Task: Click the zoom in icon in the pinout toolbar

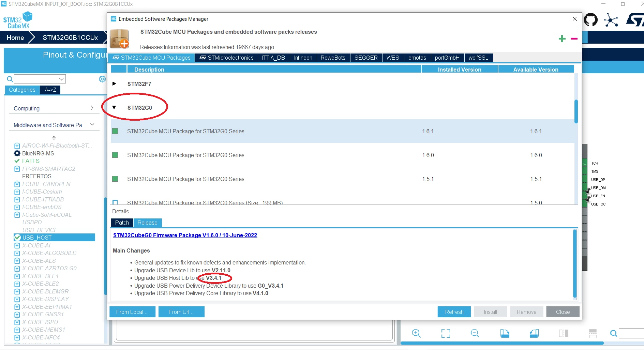Action: coord(416,333)
